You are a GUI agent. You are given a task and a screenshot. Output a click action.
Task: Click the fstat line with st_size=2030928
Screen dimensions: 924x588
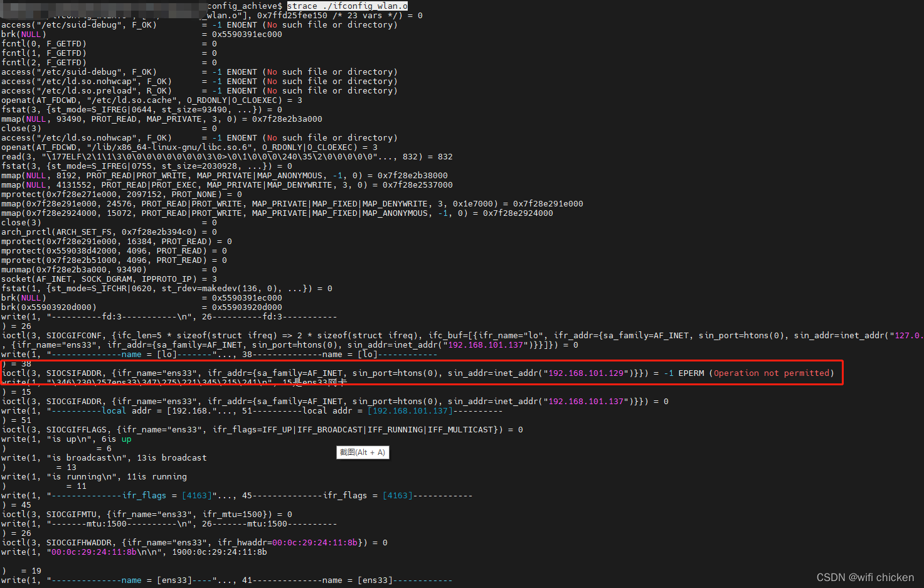[x=147, y=166]
